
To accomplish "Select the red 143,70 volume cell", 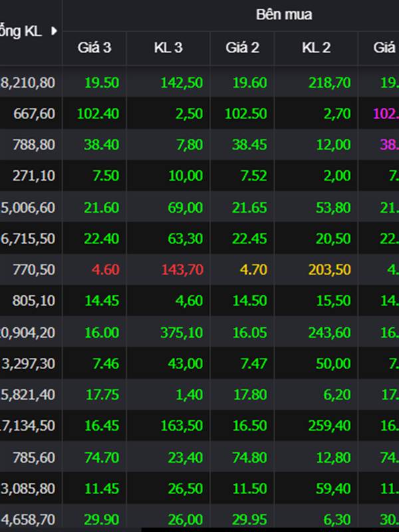I will point(182,269).
